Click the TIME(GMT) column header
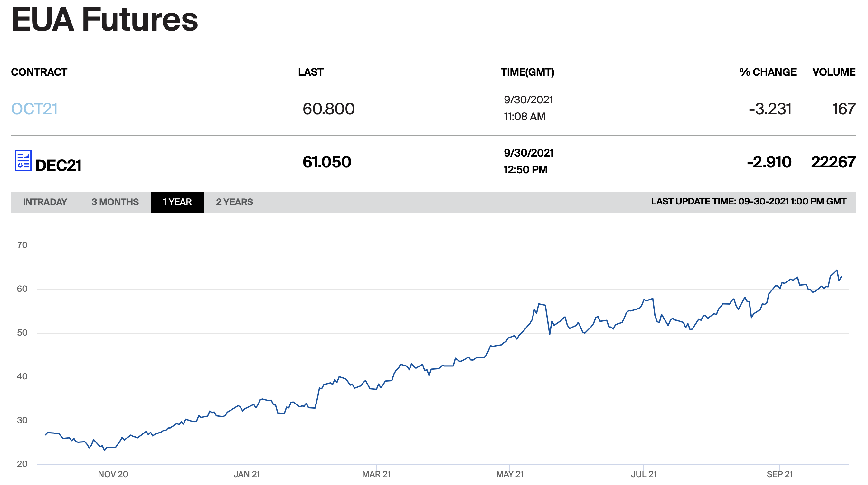 (527, 72)
